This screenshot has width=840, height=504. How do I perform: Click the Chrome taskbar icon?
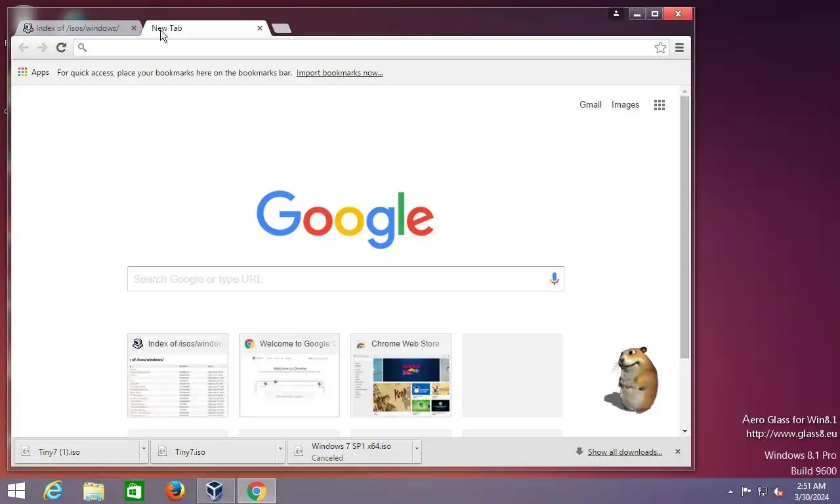pos(257,491)
